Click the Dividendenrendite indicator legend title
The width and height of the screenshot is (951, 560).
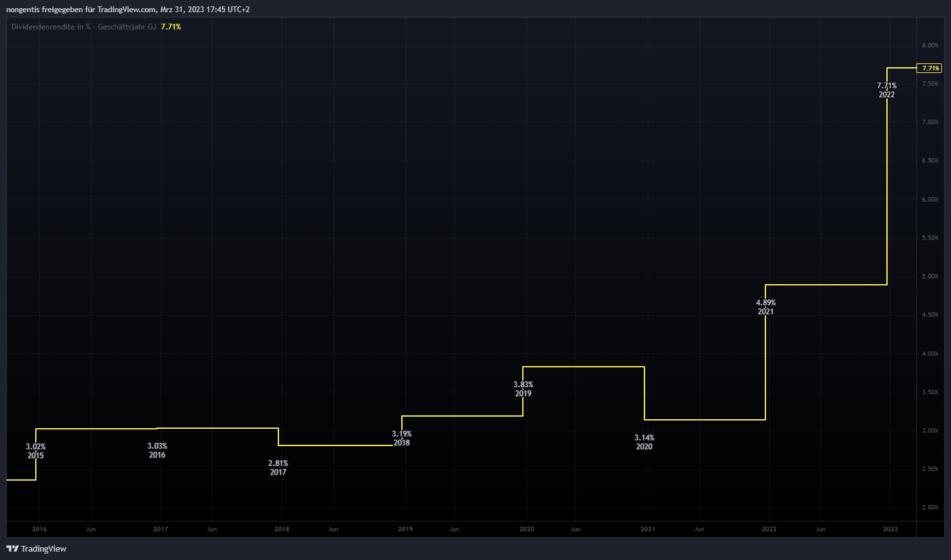point(83,27)
